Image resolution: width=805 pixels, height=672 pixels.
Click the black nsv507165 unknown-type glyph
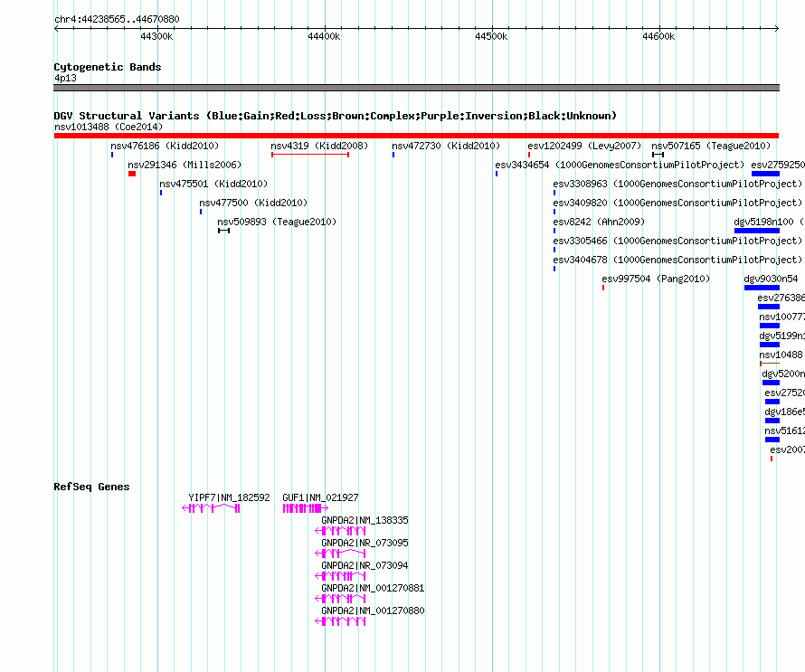658,155
